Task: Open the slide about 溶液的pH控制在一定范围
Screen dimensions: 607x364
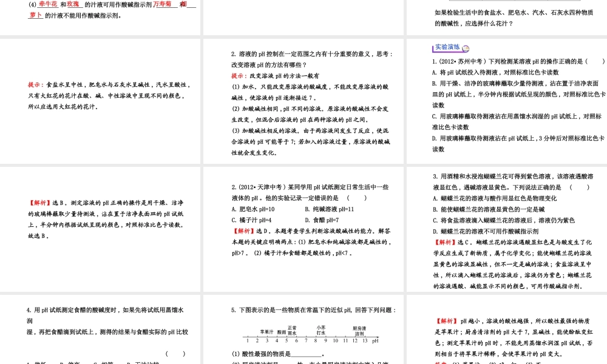Action: (x=303, y=101)
